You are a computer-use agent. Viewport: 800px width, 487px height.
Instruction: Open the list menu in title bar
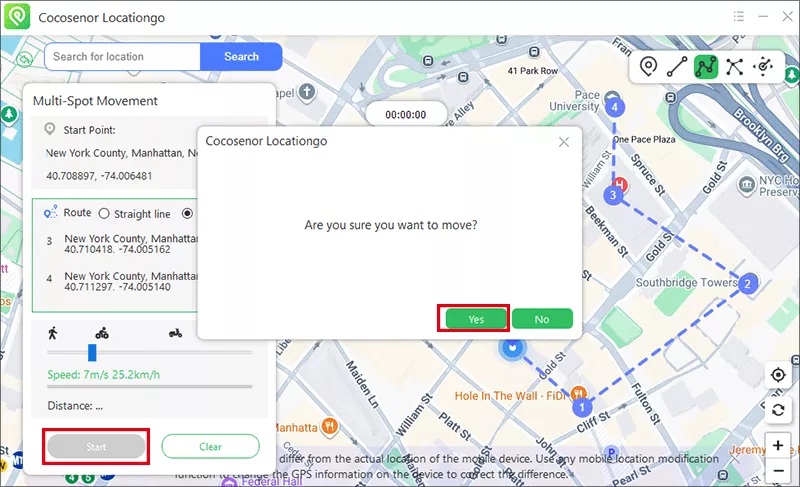pyautogui.click(x=739, y=17)
